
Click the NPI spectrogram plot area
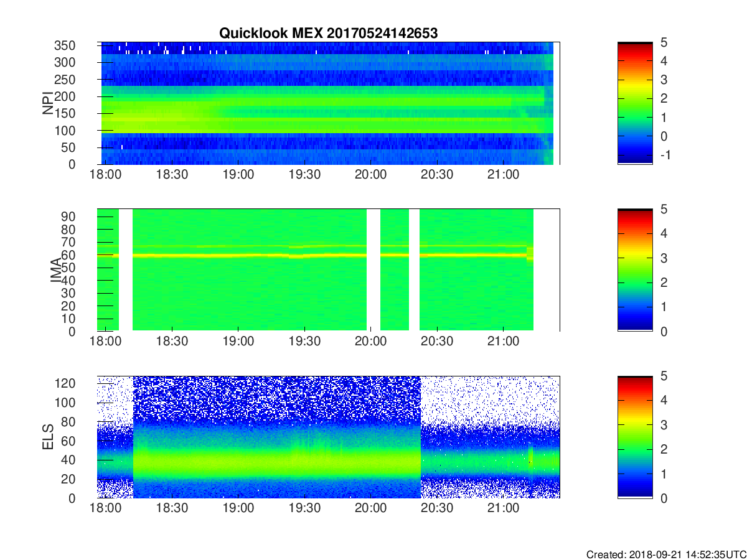pos(328,103)
